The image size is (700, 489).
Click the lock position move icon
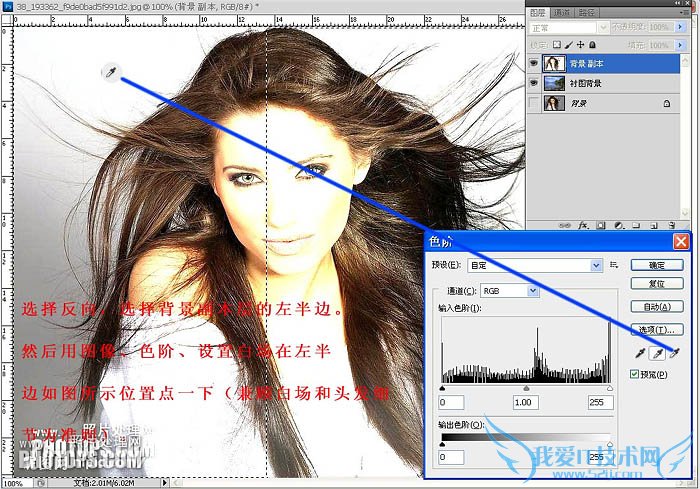[581, 45]
